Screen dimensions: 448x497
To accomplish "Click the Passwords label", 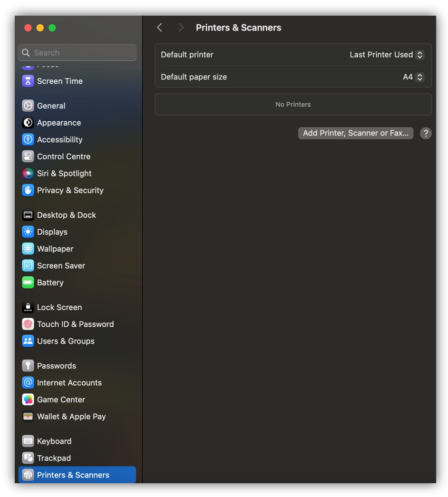I will pos(57,366).
